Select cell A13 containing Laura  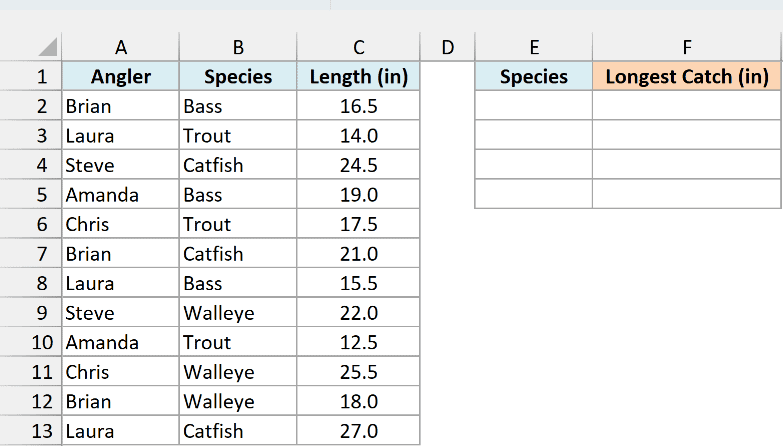pos(120,431)
